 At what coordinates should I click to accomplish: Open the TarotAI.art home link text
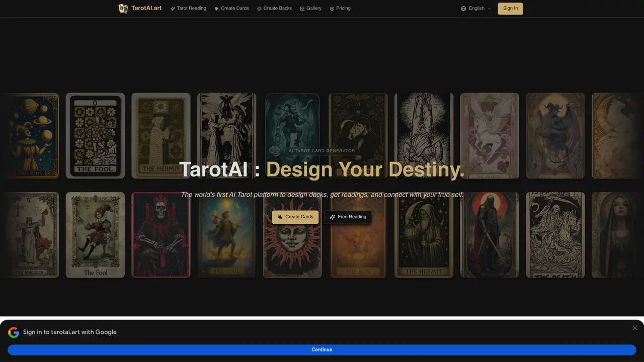click(x=146, y=9)
